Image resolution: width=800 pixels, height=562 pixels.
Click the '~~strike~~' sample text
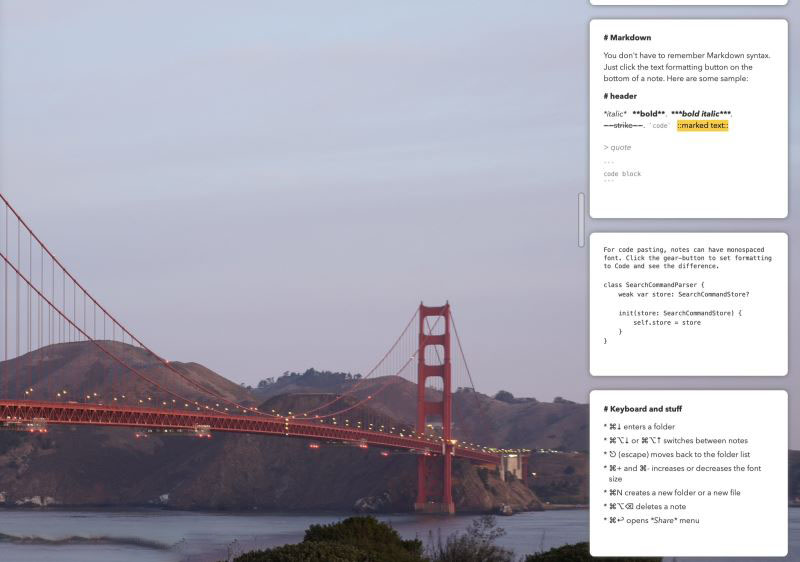pyautogui.click(x=623, y=125)
